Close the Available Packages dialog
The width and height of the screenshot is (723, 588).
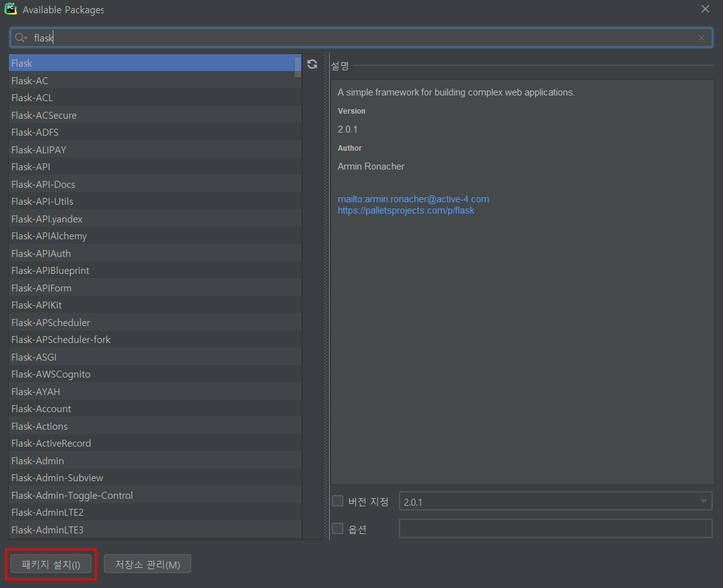click(x=705, y=9)
